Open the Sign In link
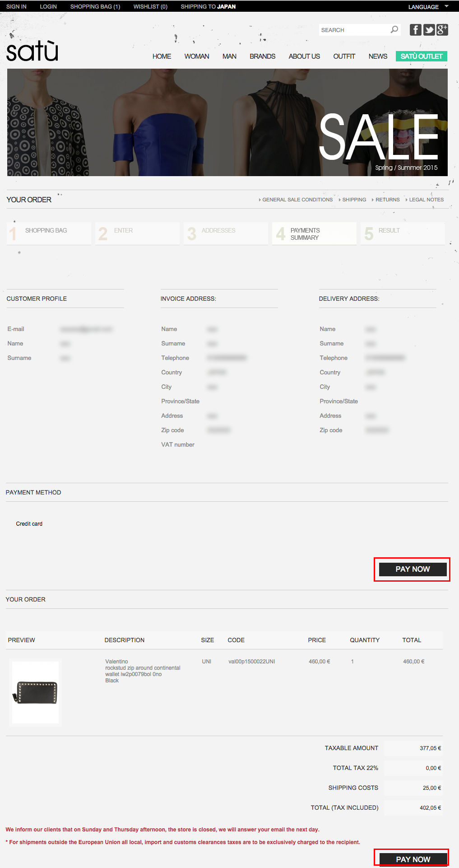459x868 pixels. pos(16,7)
